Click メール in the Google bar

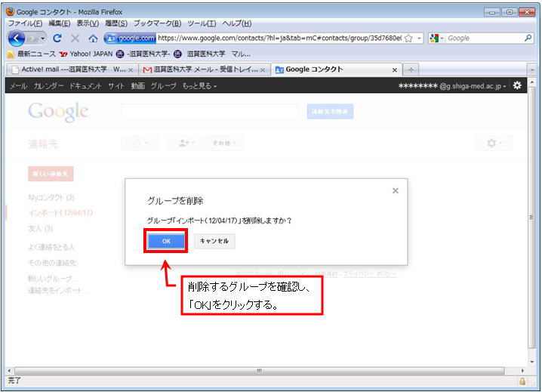(18, 86)
